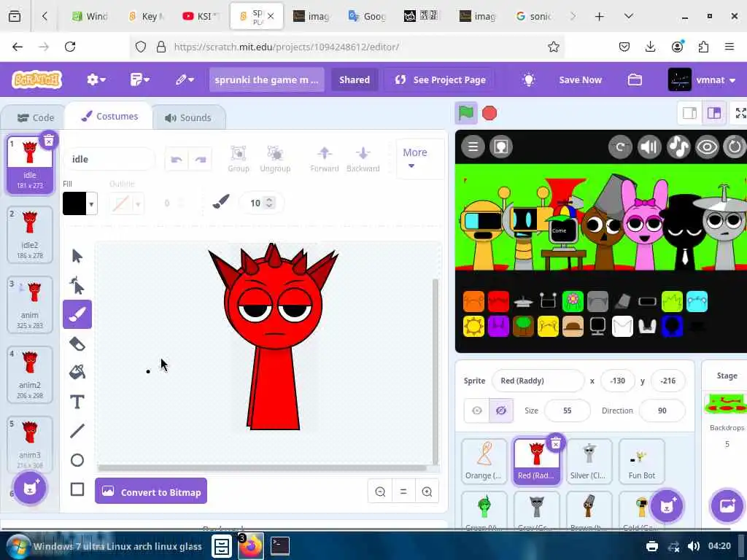Select the Circle tool
Screen dimensions: 747x560
(77, 460)
